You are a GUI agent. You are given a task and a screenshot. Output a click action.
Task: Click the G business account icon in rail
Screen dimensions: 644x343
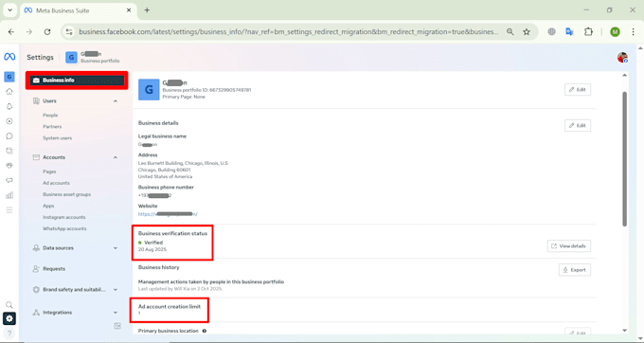coord(9,77)
